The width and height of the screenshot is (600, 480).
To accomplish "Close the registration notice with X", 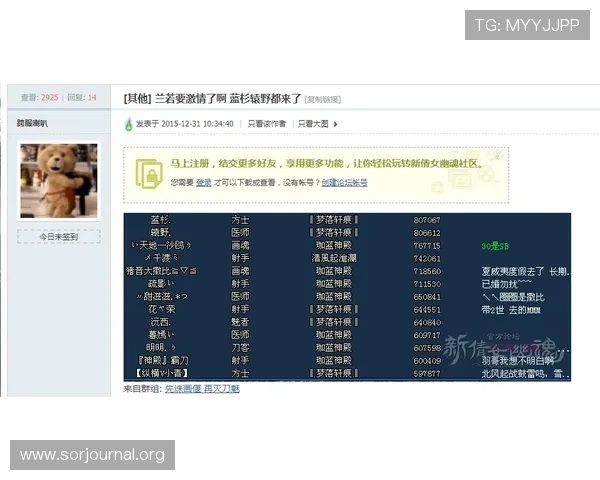I will coord(497,157).
